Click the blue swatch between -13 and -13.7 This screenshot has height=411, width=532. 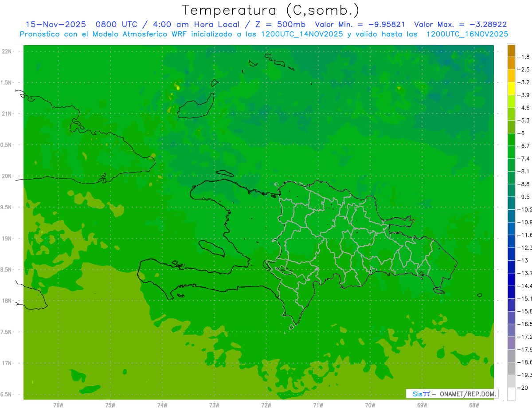coord(511,266)
